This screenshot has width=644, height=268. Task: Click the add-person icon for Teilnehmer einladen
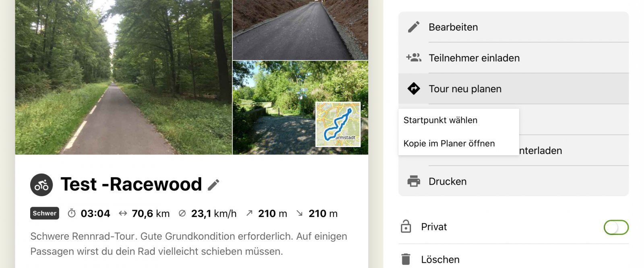[x=413, y=58]
